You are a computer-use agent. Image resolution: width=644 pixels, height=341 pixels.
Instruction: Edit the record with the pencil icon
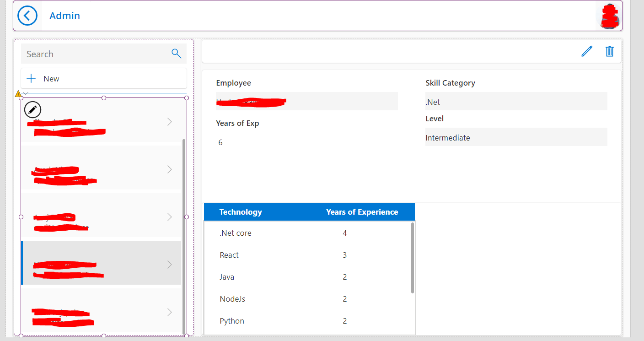[x=587, y=51]
